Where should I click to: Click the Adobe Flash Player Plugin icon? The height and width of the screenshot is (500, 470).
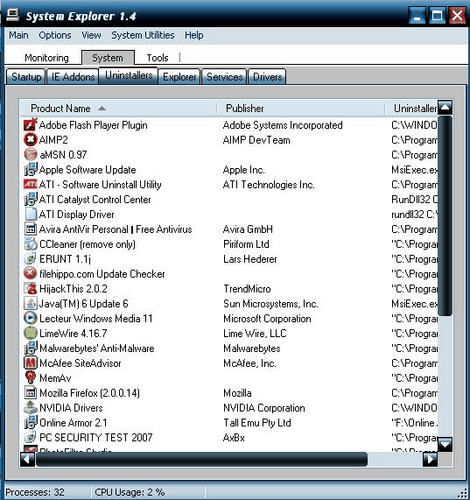point(30,125)
